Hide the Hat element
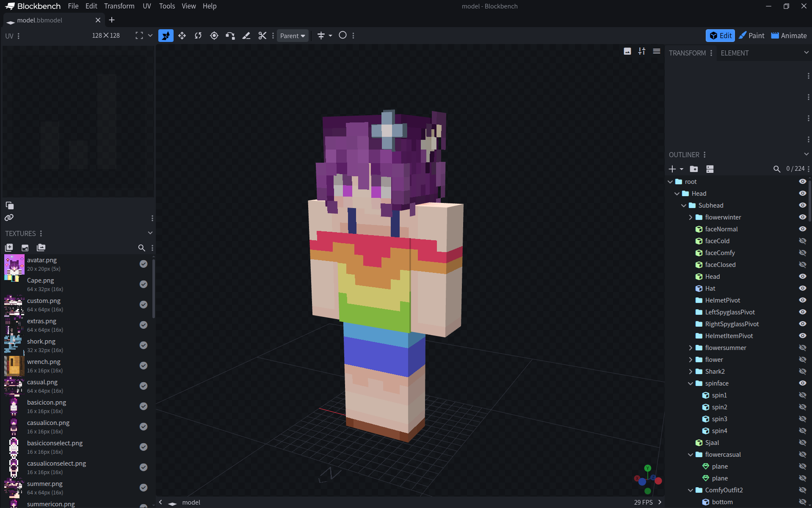 tap(802, 288)
